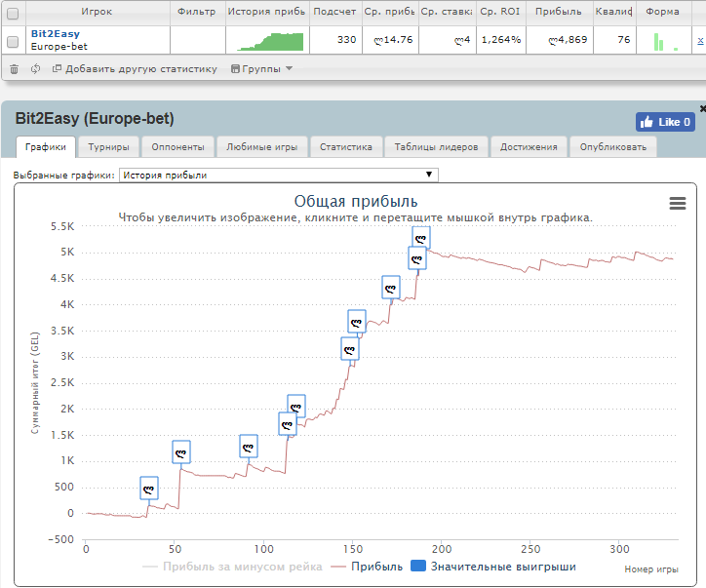This screenshot has width=706, height=588.
Task: Toggle Значительные выигрыши legend item
Action: coord(493,567)
